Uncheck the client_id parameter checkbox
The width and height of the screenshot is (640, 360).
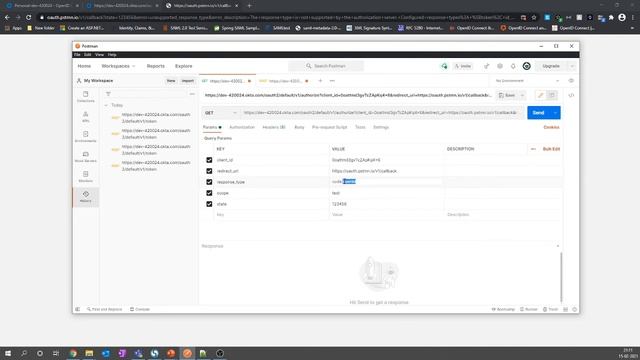209,160
